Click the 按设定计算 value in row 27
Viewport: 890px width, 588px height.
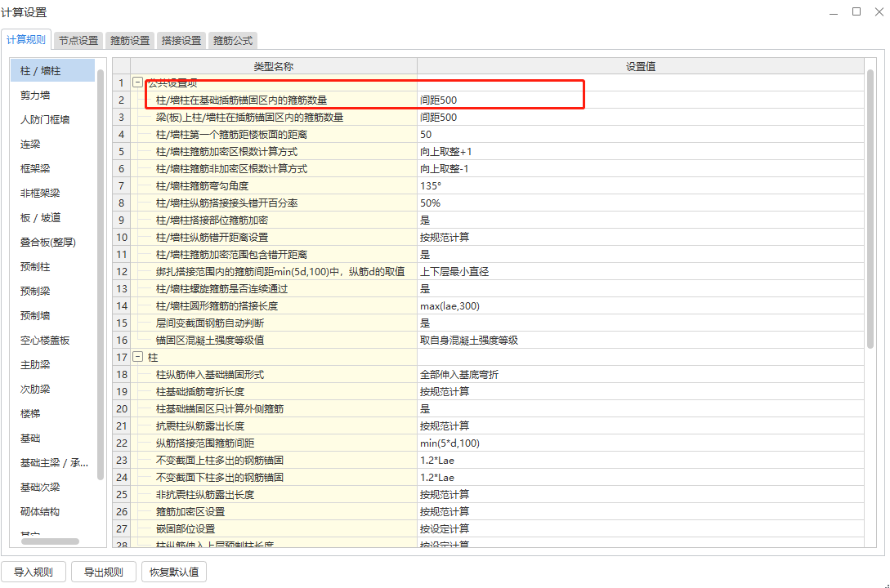point(641,528)
